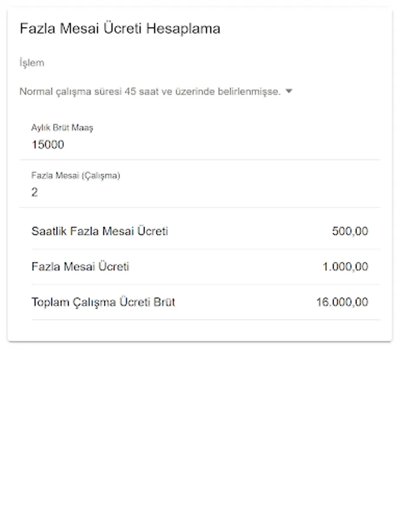This screenshot has width=399, height=532.
Task: Select the Saatlik Fazla Mesai Ücreti row label
Action: pos(99,231)
